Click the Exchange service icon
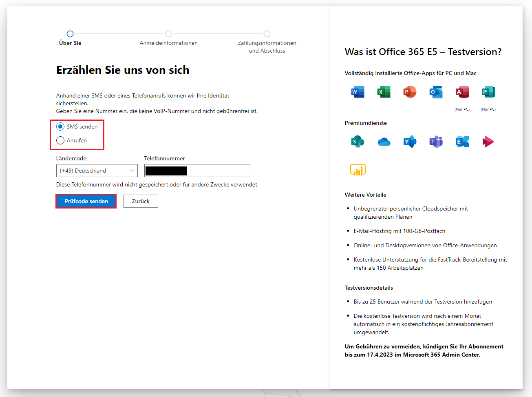The width and height of the screenshot is (532, 397). pos(462,142)
